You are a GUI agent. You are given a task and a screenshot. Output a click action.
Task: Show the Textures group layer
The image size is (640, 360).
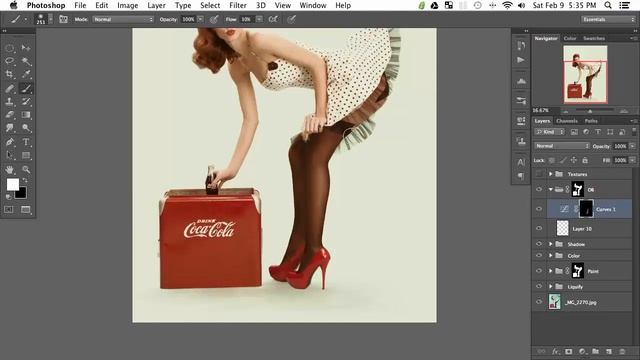tap(539, 174)
